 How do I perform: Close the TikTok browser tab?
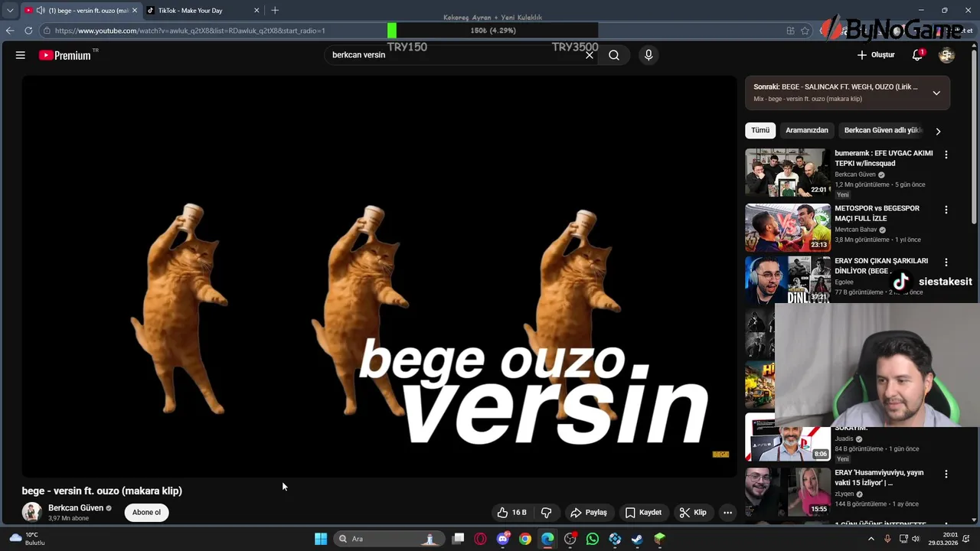(256, 11)
